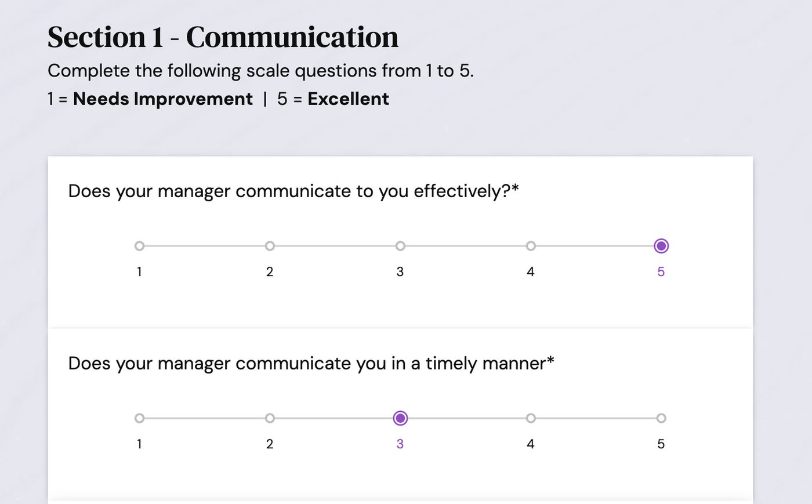Select rating 2 dot for timely manner question
Image resolution: width=812 pixels, height=504 pixels.
point(270,418)
